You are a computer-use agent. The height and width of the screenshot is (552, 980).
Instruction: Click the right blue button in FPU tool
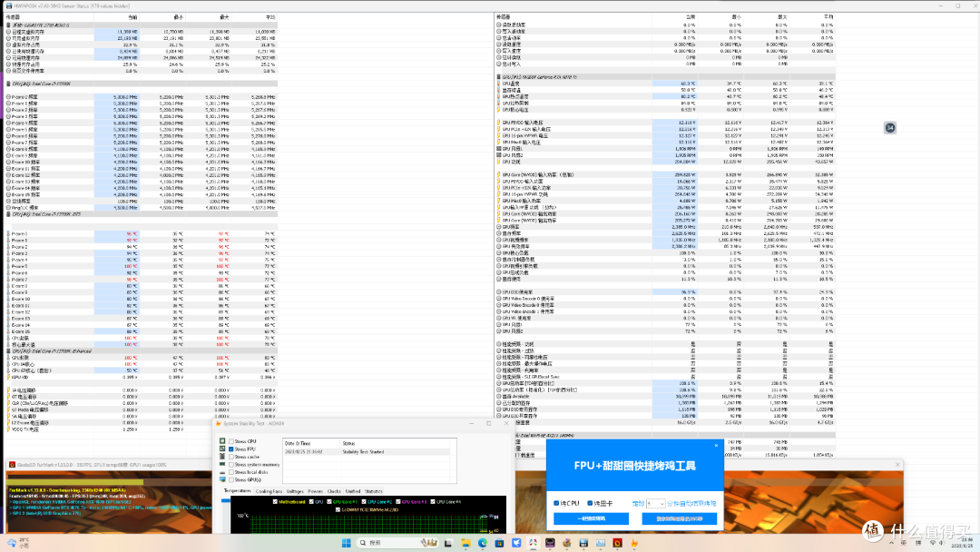tap(680, 519)
